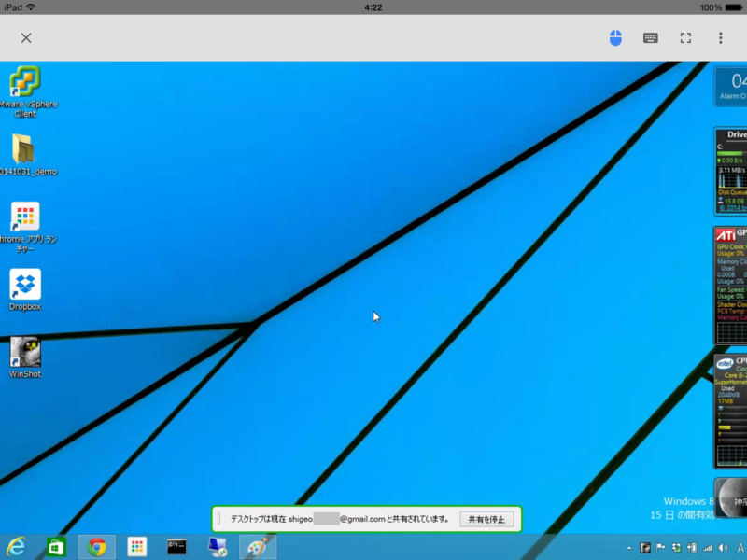This screenshot has width=747, height=560.
Task: Close the remote desktop session with X
Action: click(x=26, y=38)
